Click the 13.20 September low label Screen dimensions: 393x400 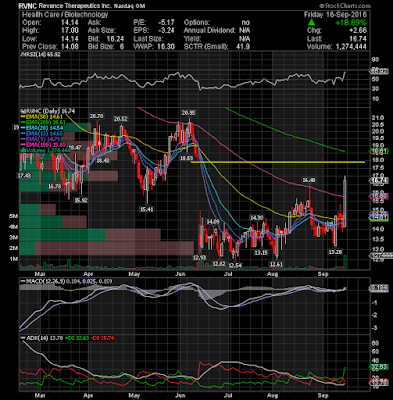pos(335,252)
